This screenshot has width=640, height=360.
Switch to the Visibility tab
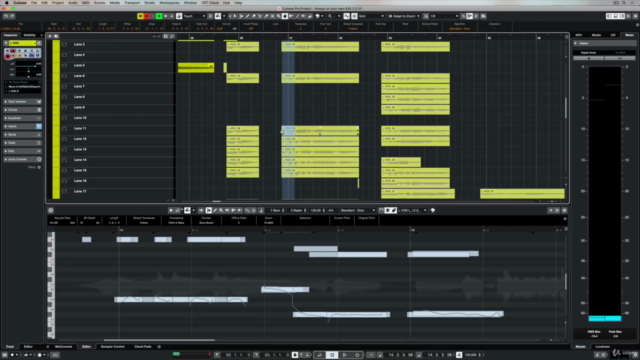[x=29, y=35]
